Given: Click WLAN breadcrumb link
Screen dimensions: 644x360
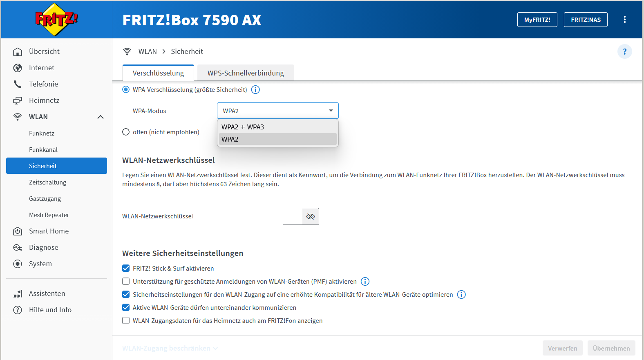Looking at the screenshot, I should tap(148, 51).
